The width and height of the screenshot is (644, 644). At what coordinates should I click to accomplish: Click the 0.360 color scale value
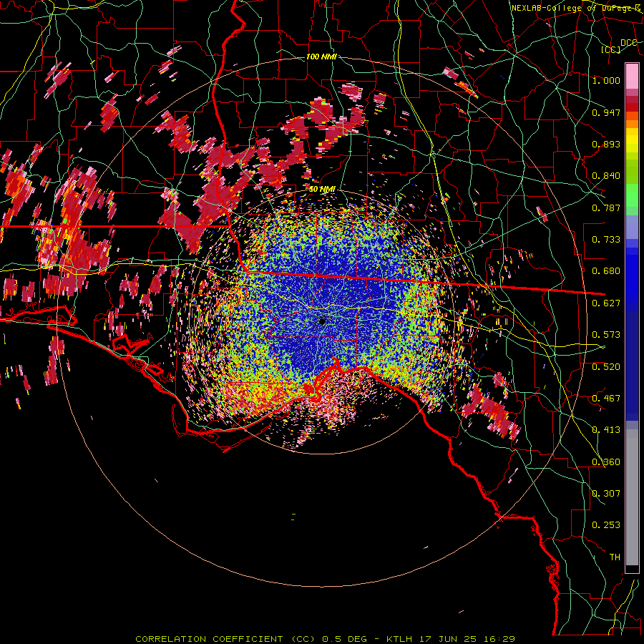click(606, 462)
